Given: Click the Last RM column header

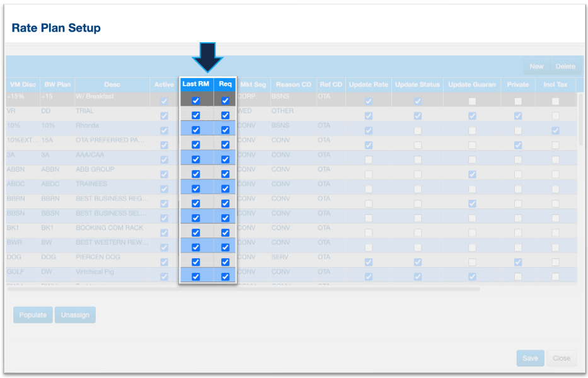Looking at the screenshot, I should [195, 84].
